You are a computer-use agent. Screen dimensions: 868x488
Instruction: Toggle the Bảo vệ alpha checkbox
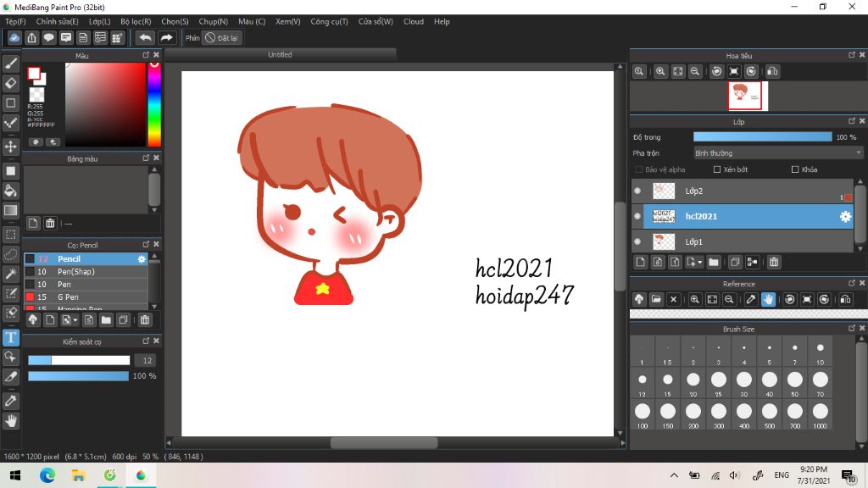click(639, 169)
